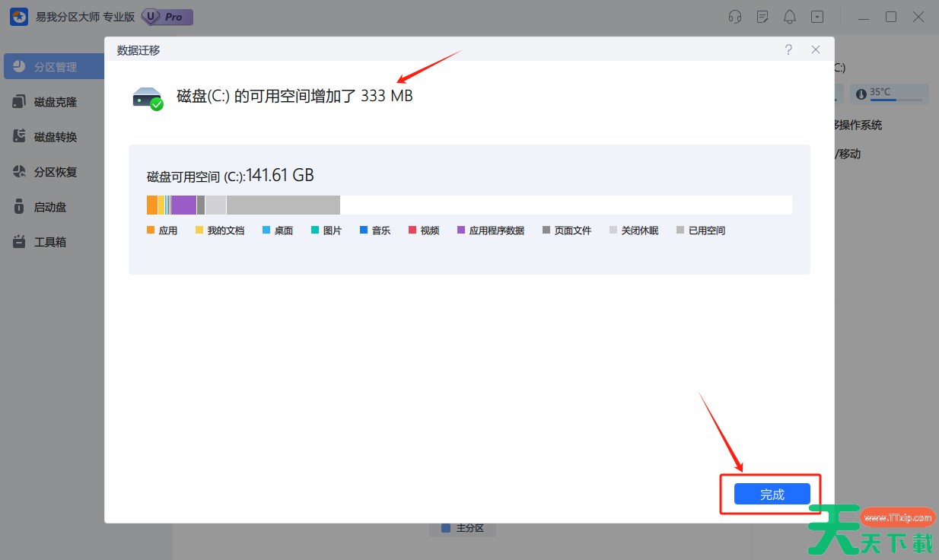Click the disk icon with green checkmark

(148, 98)
